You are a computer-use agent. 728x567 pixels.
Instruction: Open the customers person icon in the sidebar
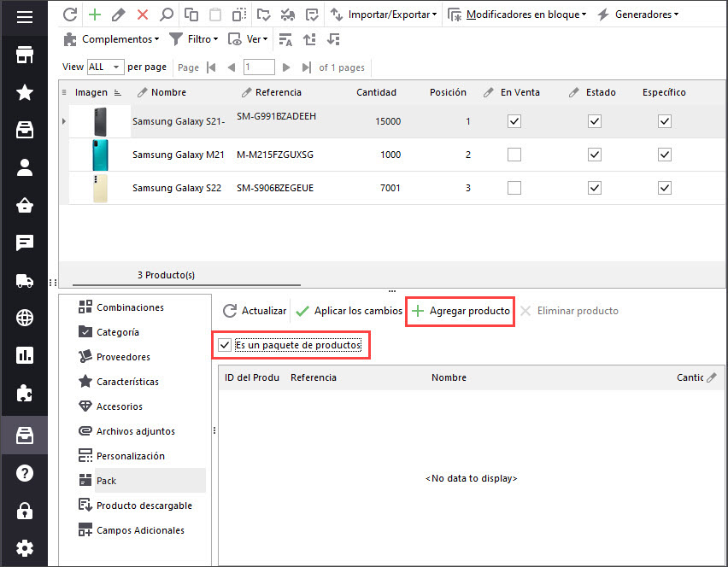tap(25, 167)
